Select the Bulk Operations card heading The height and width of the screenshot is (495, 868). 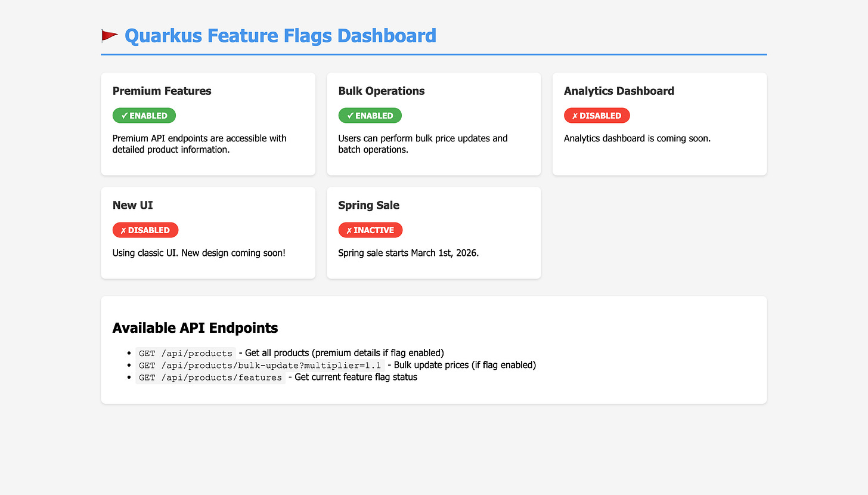point(382,91)
